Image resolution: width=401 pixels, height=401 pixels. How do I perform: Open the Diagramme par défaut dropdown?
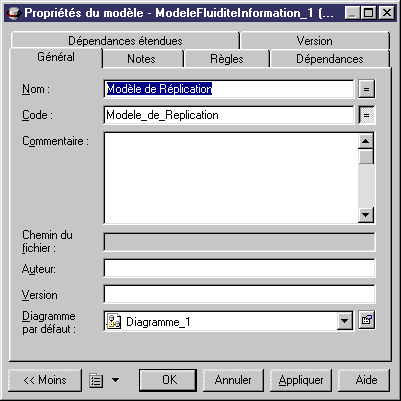tap(344, 322)
